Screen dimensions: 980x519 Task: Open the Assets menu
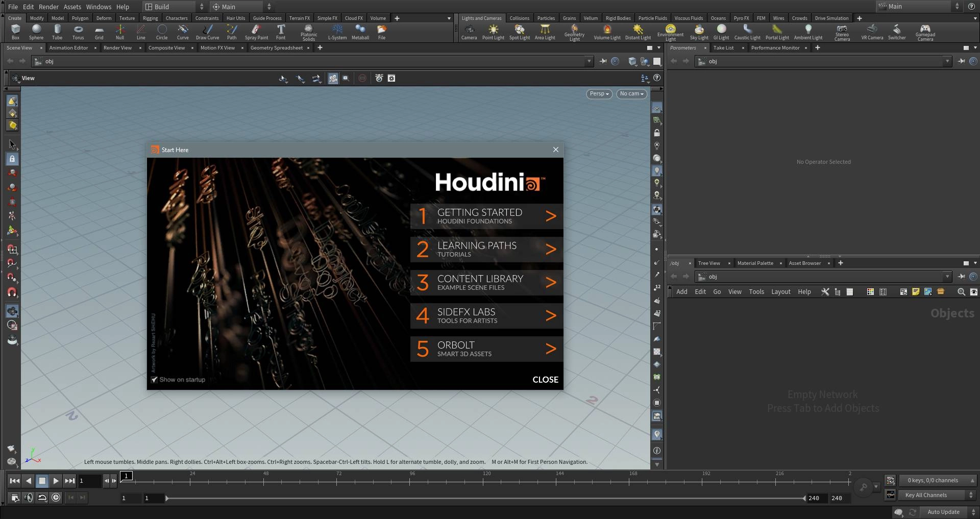click(72, 7)
